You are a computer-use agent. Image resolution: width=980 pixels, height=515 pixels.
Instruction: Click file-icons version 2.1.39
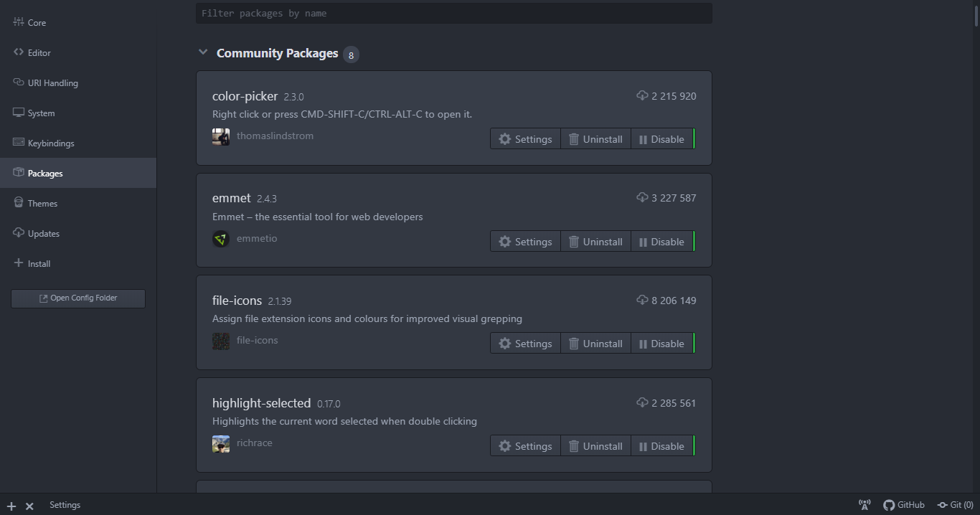(280, 301)
